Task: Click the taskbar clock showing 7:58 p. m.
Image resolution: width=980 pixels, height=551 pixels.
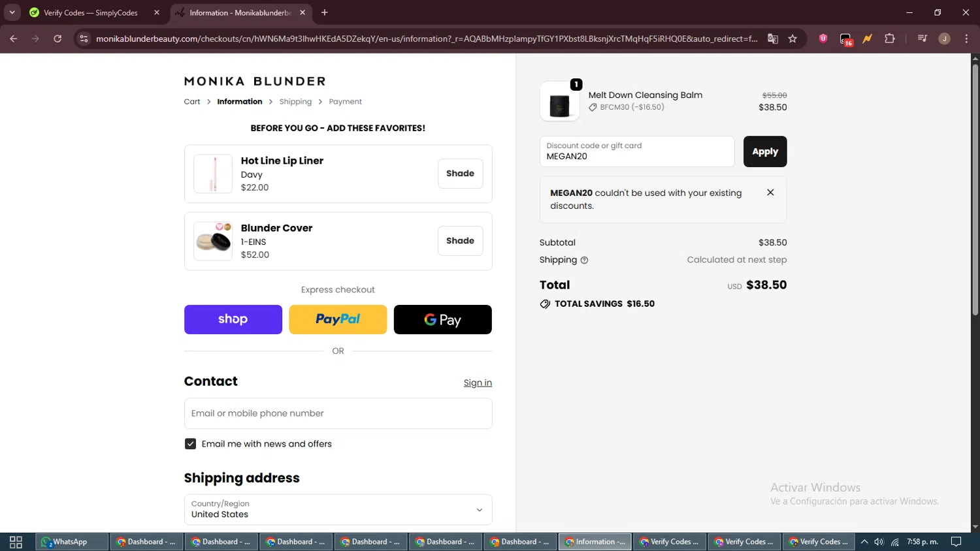Action: [923, 542]
